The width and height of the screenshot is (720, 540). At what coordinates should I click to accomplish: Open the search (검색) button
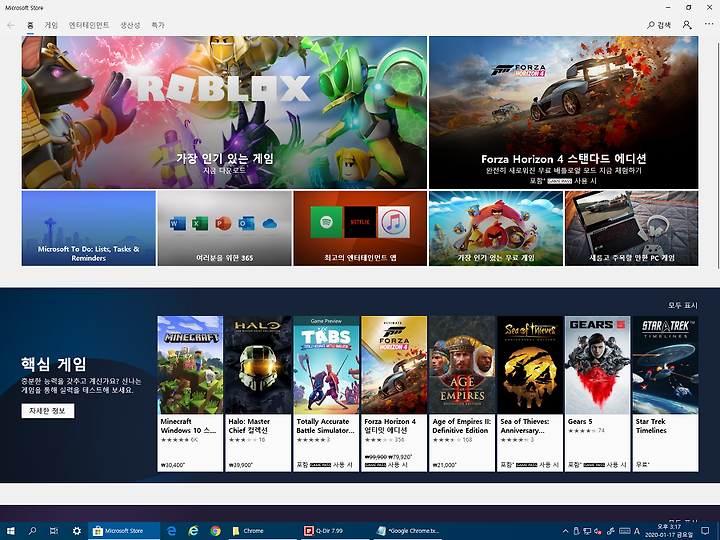[x=659, y=25]
